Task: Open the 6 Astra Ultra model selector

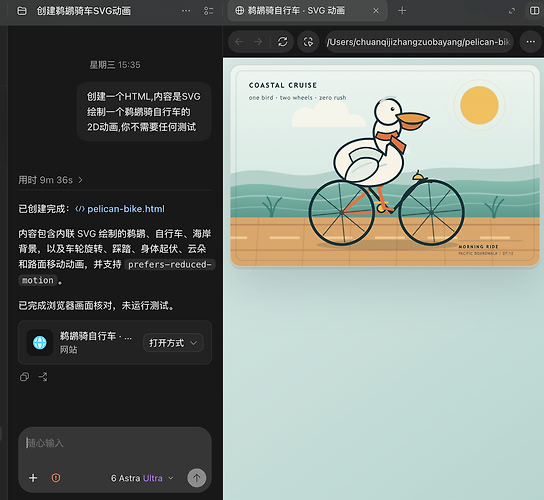Action: pyautogui.click(x=142, y=478)
